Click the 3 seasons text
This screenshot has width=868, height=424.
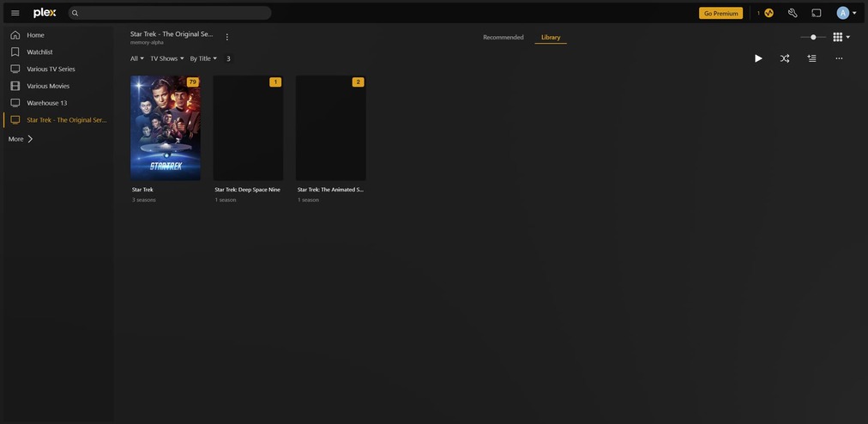coord(144,200)
